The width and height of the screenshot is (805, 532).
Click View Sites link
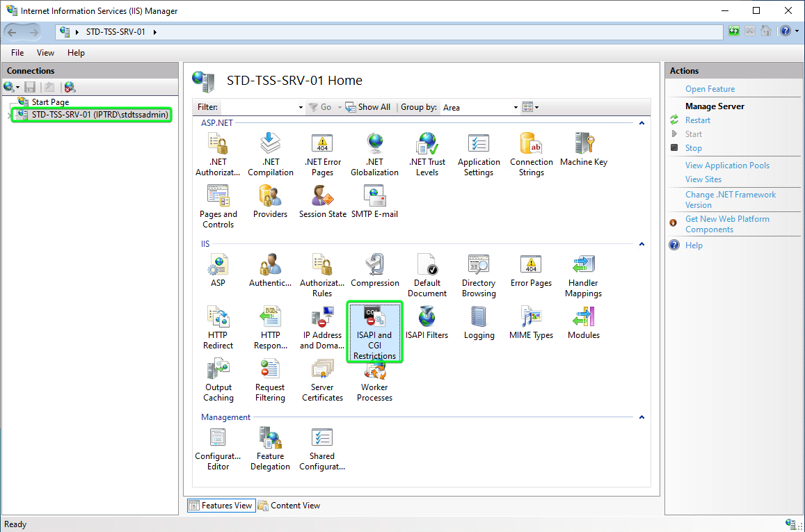pyautogui.click(x=703, y=179)
